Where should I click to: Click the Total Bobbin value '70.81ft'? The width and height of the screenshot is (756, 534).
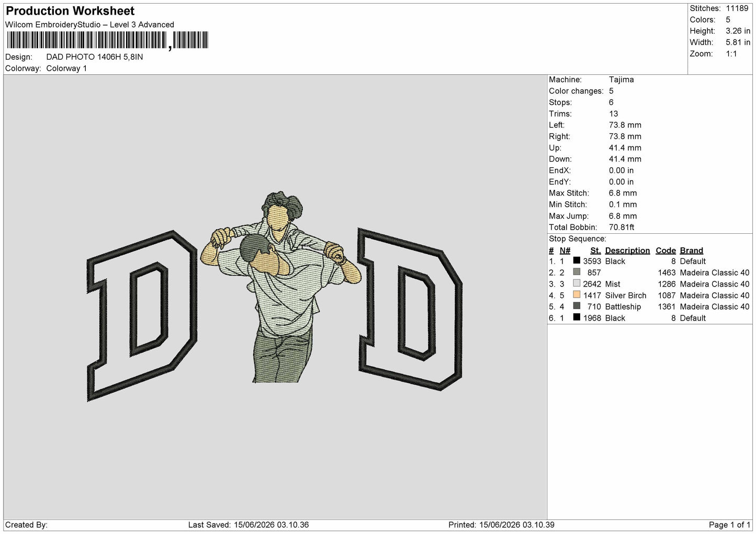[x=622, y=228]
